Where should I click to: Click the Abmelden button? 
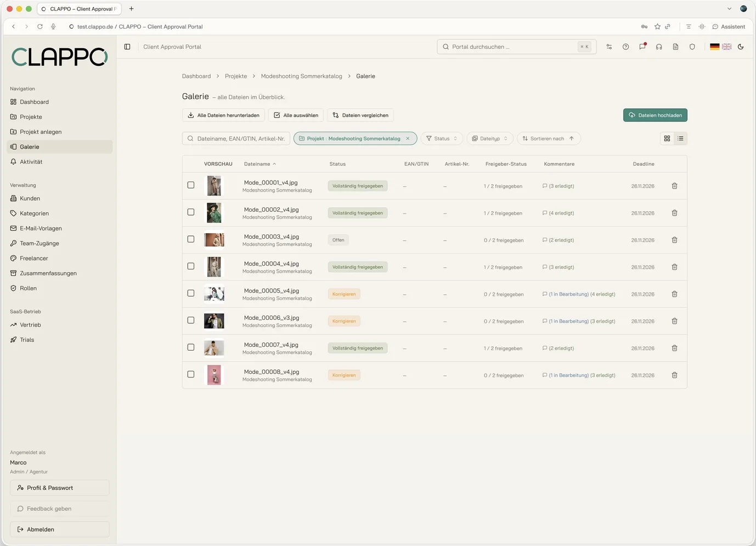[59, 530]
